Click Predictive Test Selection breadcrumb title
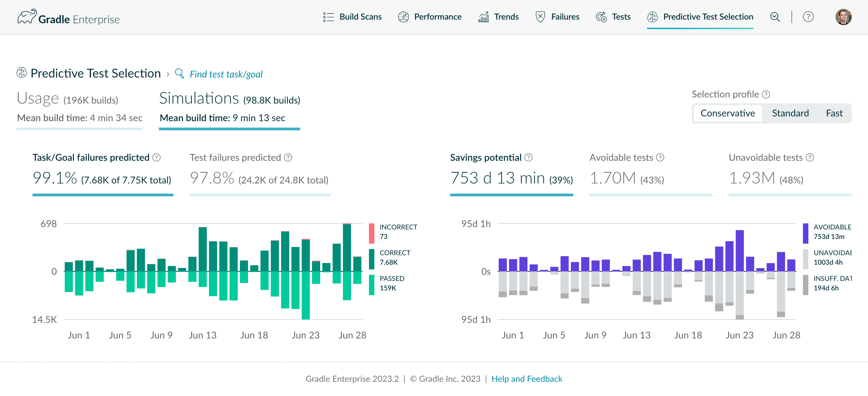 click(x=96, y=73)
